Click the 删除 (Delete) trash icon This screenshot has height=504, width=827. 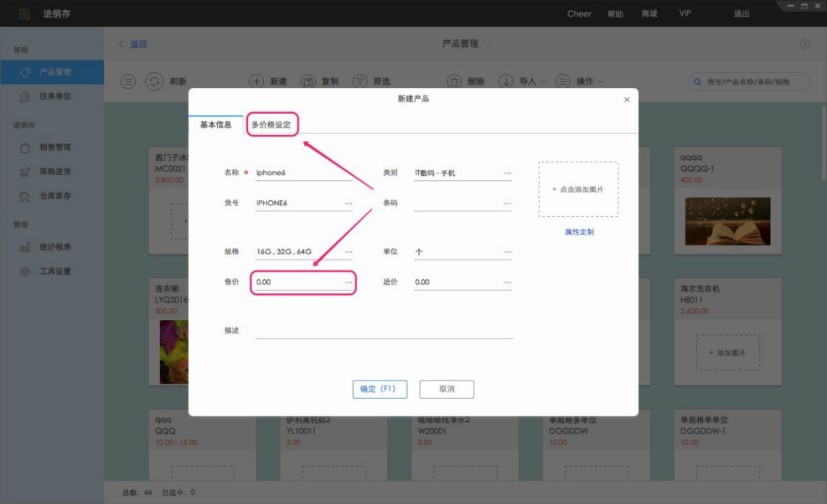[455, 81]
